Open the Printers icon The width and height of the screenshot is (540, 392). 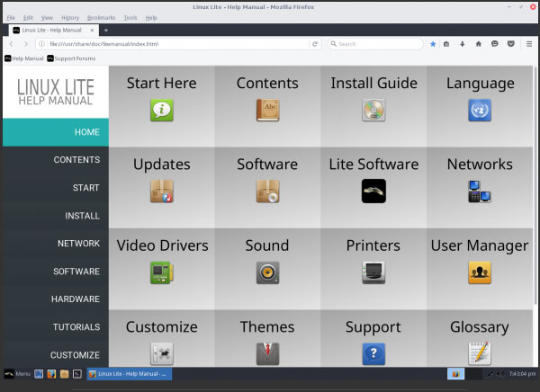click(373, 272)
